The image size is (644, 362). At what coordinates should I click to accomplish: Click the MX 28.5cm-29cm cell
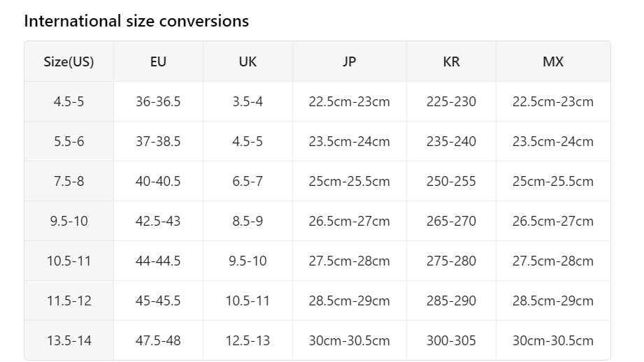pos(553,301)
